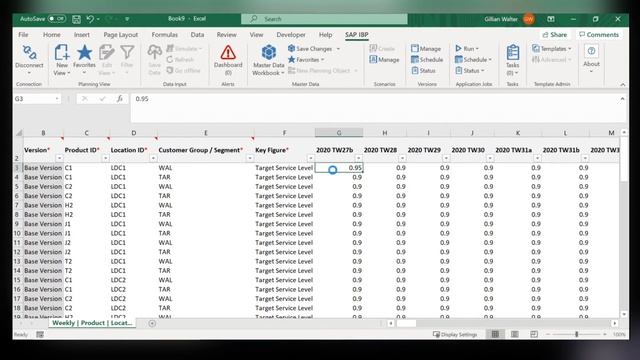Open the Key Figure column filter dropdown
The width and height of the screenshot is (640, 360).
(311, 158)
